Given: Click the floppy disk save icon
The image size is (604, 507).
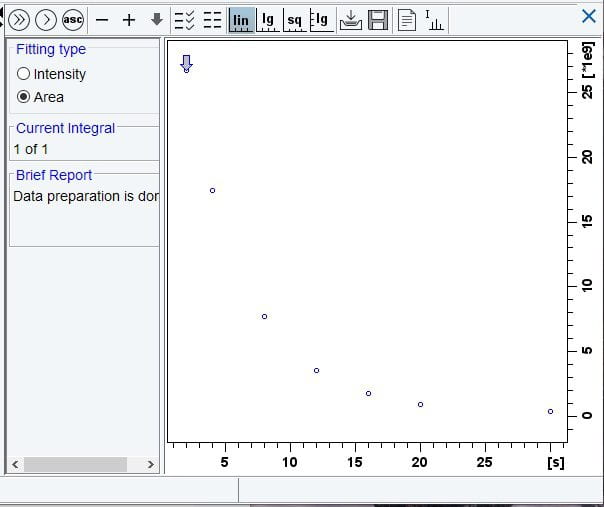Looking at the screenshot, I should (378, 20).
